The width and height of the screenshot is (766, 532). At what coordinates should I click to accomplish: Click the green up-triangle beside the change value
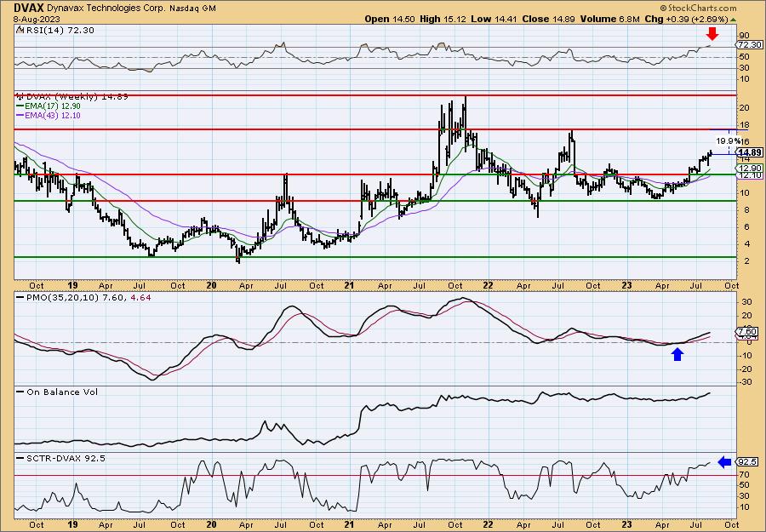click(x=733, y=19)
